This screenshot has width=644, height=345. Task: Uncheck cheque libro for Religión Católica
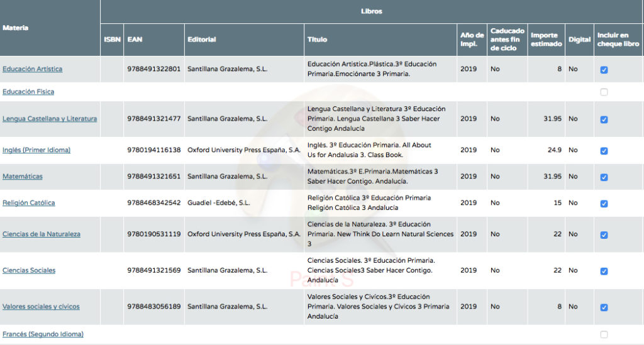click(x=604, y=204)
